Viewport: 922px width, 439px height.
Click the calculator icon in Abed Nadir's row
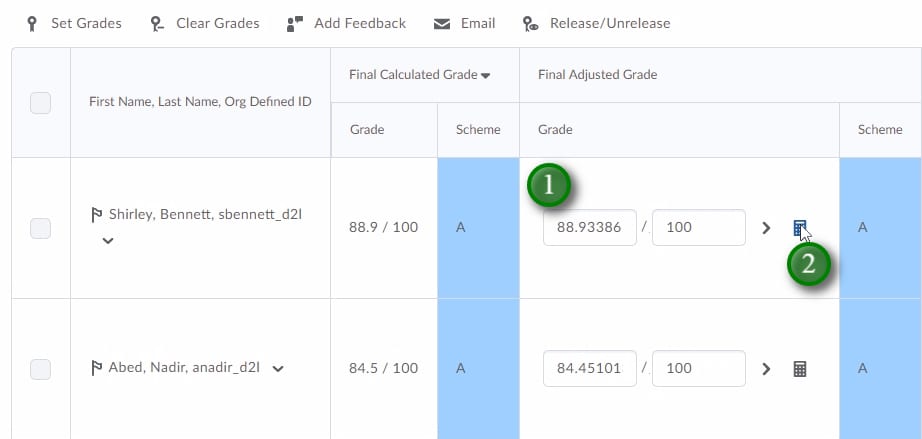(799, 369)
